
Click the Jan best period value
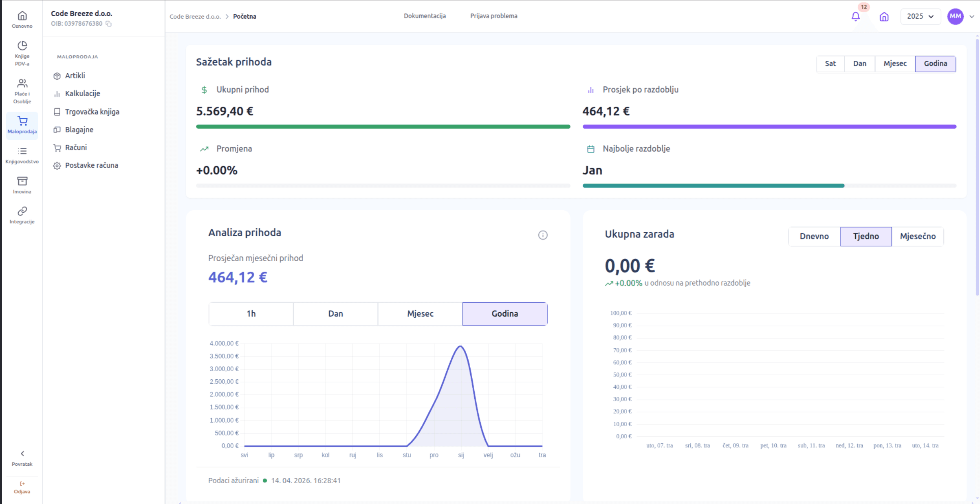click(592, 170)
